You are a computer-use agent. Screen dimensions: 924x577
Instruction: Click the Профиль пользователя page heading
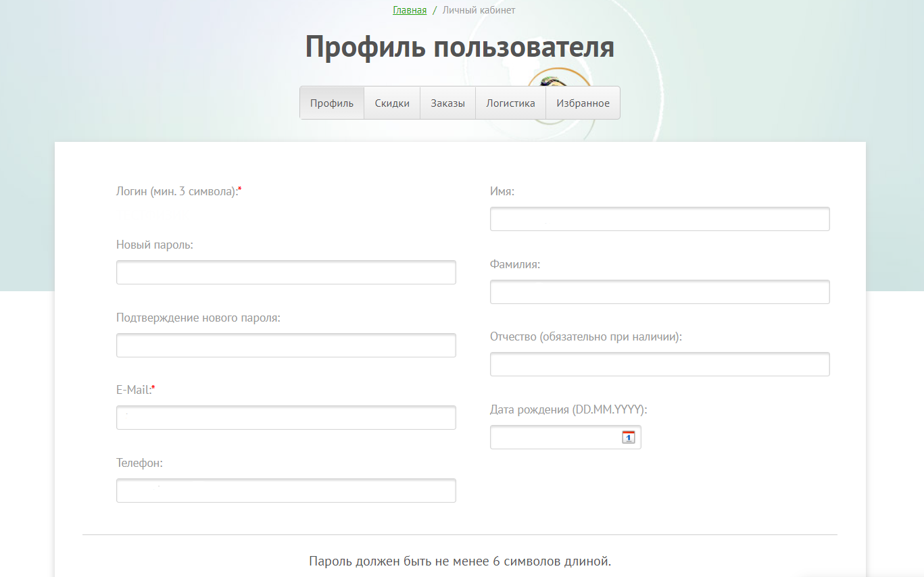pyautogui.click(x=460, y=47)
